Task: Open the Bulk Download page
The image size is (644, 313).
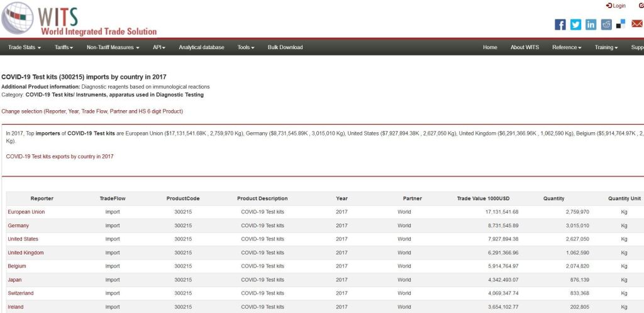Action: 285,47
